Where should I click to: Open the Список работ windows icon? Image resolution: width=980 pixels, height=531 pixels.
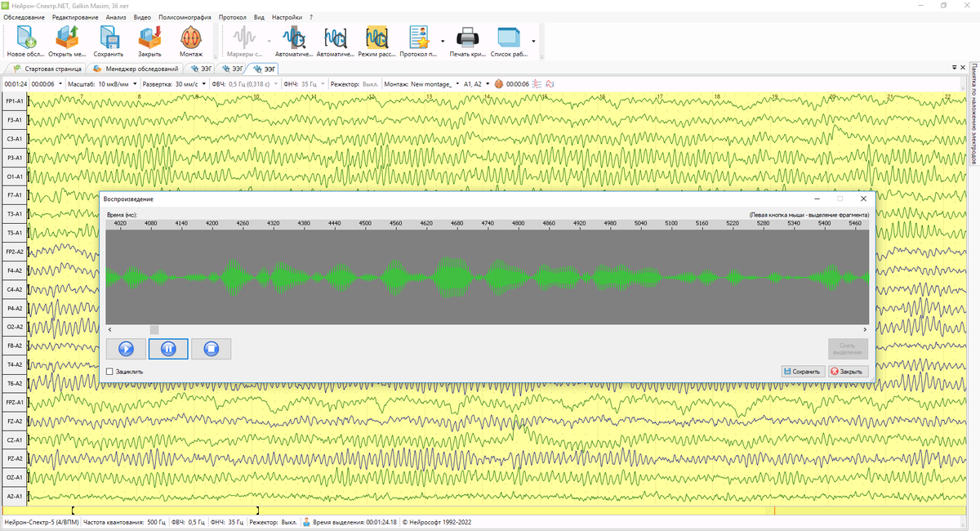(x=509, y=38)
